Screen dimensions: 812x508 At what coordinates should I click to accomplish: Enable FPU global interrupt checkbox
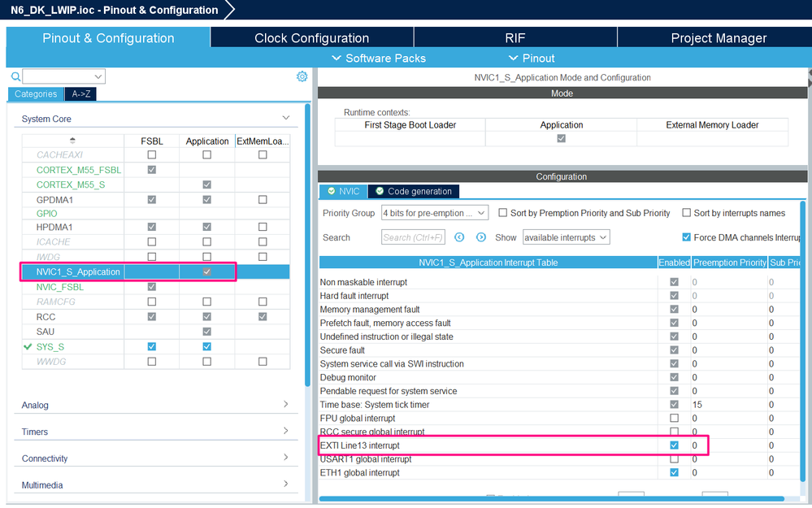674,418
